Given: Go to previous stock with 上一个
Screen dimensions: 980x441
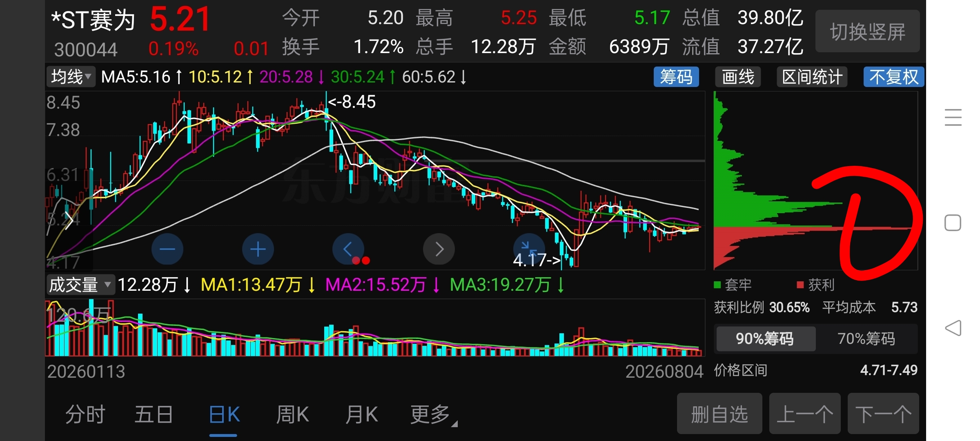Looking at the screenshot, I should pos(805,414).
